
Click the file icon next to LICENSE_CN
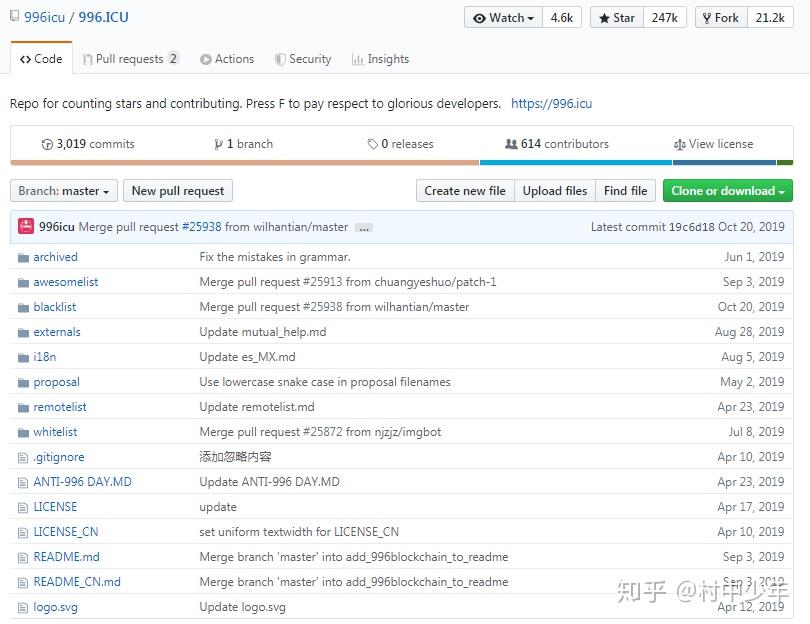coord(23,533)
